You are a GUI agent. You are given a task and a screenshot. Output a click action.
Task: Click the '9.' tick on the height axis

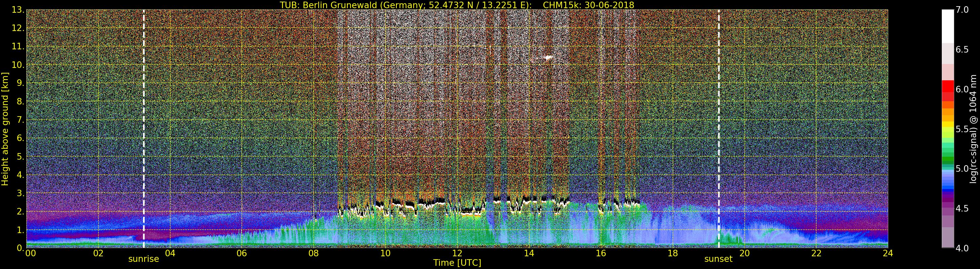point(21,83)
